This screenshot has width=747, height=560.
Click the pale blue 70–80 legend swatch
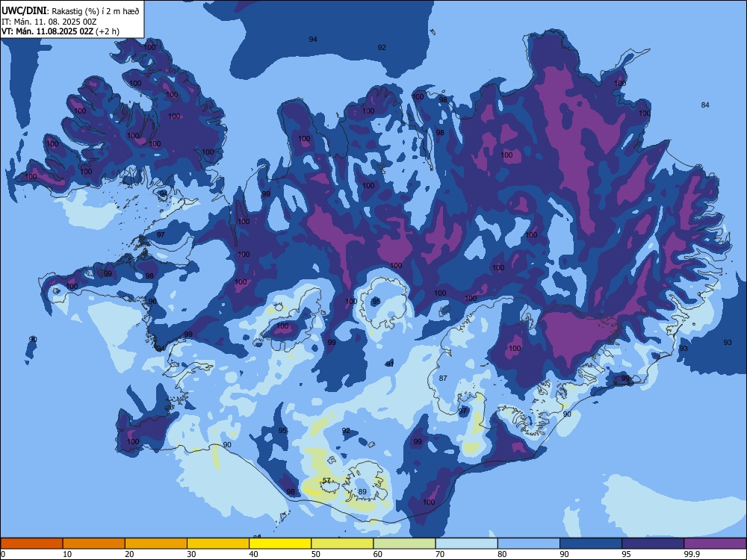[466, 544]
